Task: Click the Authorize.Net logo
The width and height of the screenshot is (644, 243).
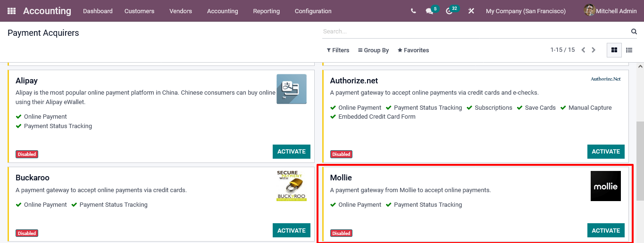Action: 606,79
